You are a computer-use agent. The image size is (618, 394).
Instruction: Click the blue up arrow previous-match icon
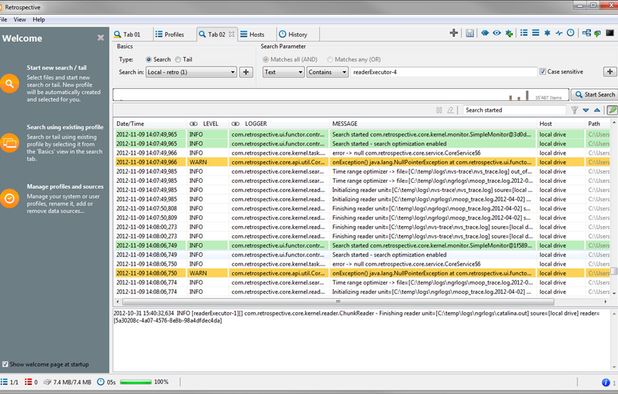click(597, 110)
